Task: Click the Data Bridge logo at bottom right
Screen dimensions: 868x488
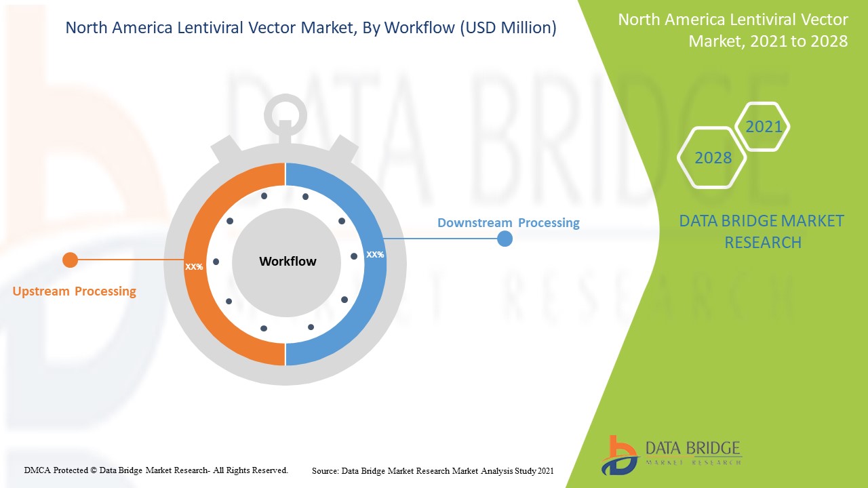Action: (x=671, y=453)
